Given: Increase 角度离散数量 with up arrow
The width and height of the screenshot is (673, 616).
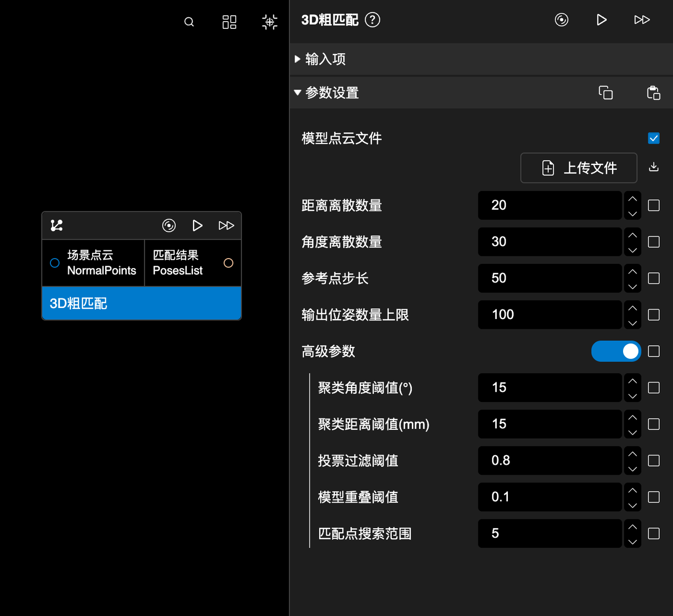Looking at the screenshot, I should [633, 235].
